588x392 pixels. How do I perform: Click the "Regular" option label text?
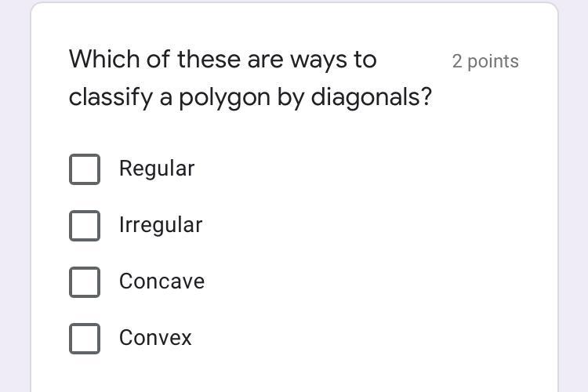pyautogui.click(x=157, y=169)
